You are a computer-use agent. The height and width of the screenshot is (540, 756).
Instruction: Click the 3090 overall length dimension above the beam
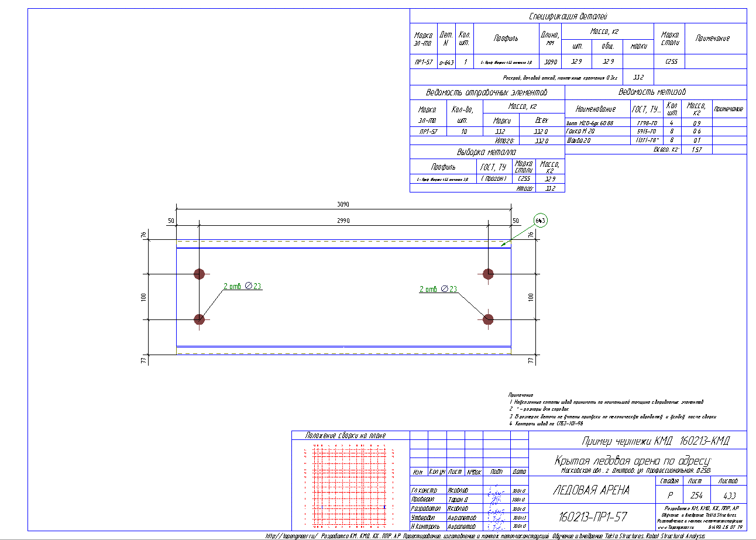343,205
